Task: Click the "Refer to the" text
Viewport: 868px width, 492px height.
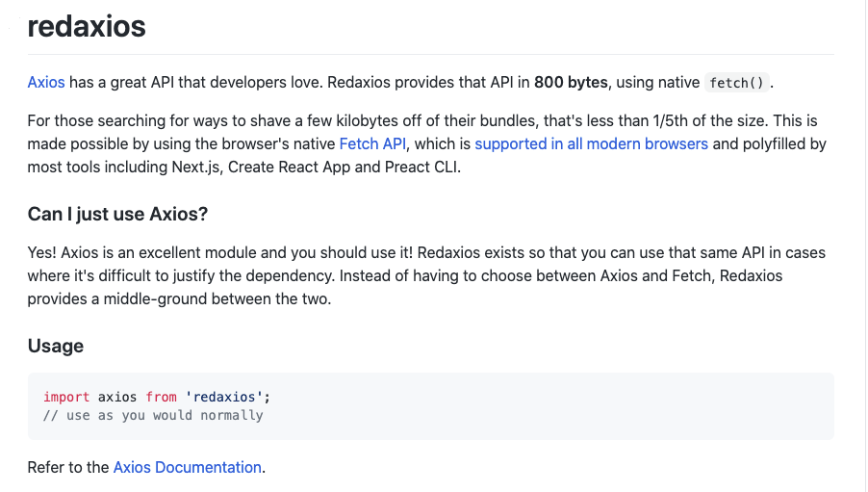Action: click(68, 467)
